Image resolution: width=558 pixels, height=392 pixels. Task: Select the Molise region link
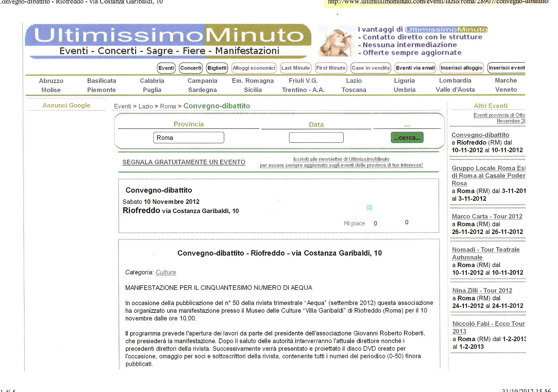coord(51,90)
